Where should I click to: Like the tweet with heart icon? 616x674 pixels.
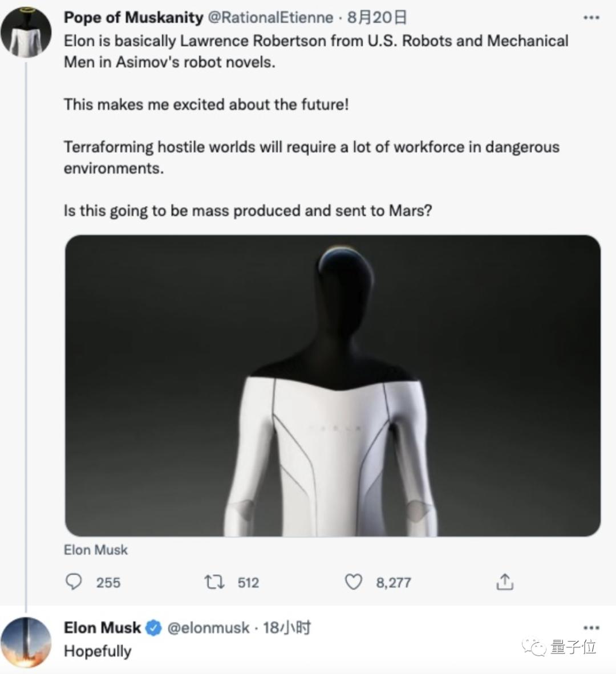354,582
